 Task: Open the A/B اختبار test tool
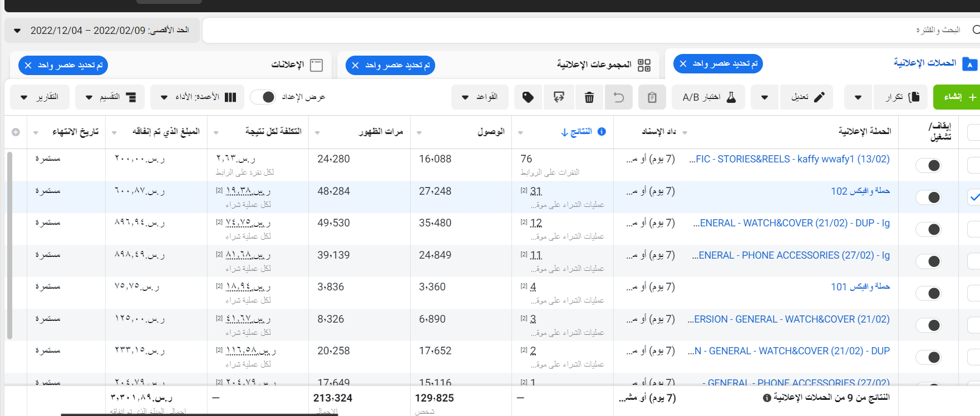click(708, 97)
